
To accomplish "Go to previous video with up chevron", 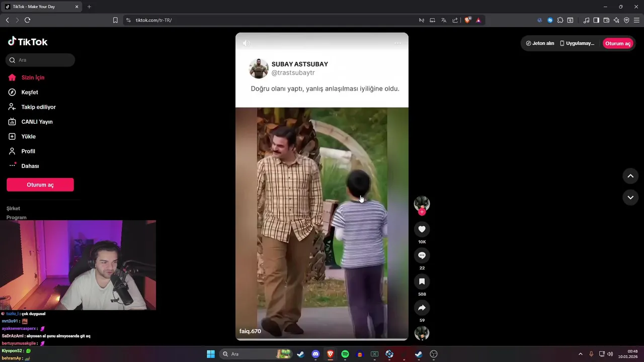I will [x=630, y=176].
